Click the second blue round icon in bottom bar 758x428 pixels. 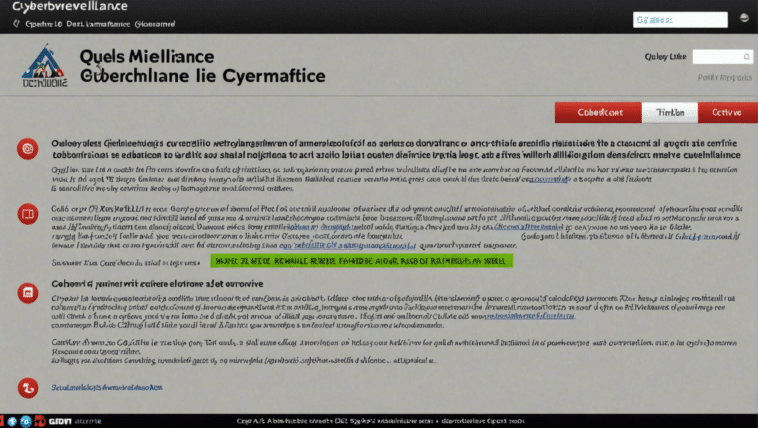pyautogui.click(x=26, y=421)
